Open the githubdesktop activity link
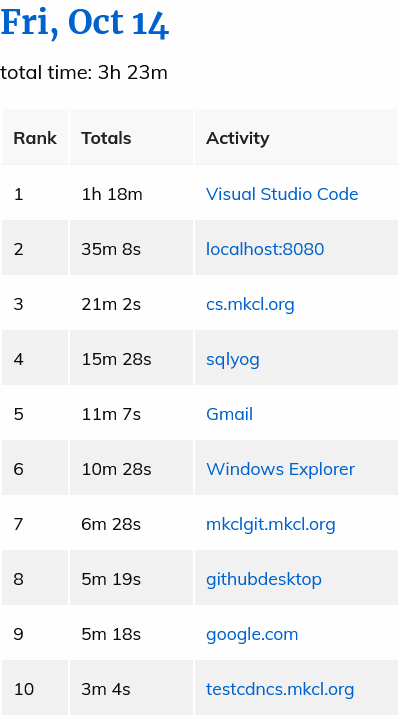Viewport: 398px width, 718px height. click(264, 579)
